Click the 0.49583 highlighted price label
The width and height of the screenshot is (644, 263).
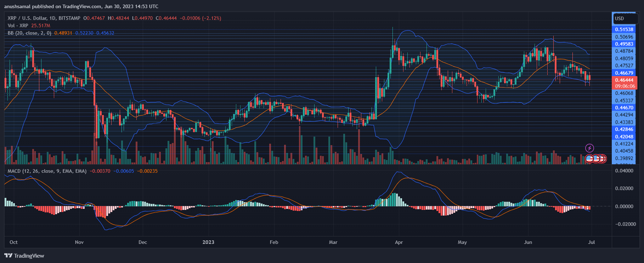624,44
